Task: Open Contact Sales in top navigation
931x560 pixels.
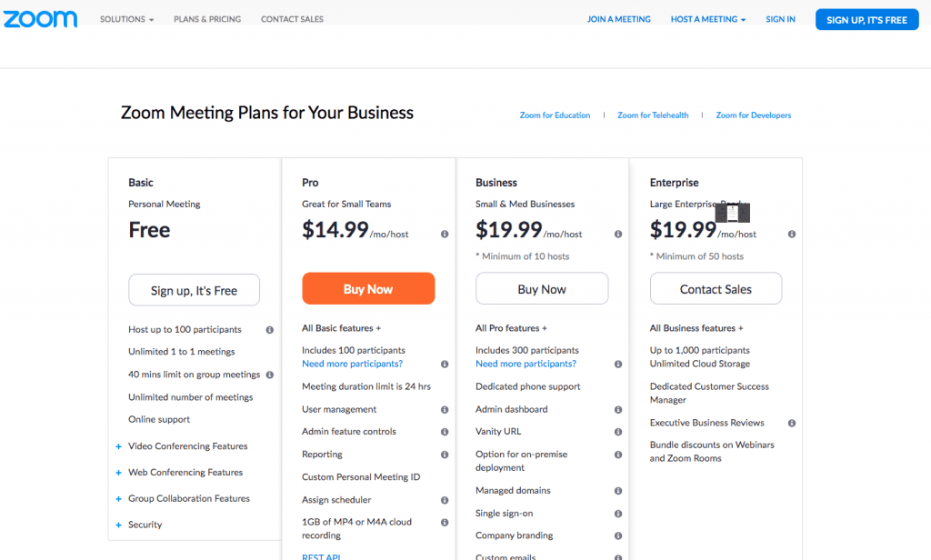Action: [292, 19]
